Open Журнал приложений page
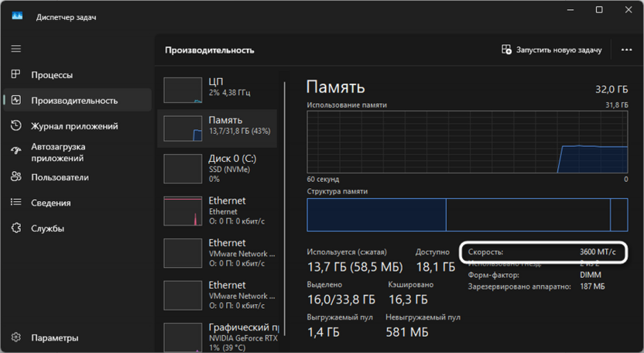Image resolution: width=644 pixels, height=353 pixels. 77,126
